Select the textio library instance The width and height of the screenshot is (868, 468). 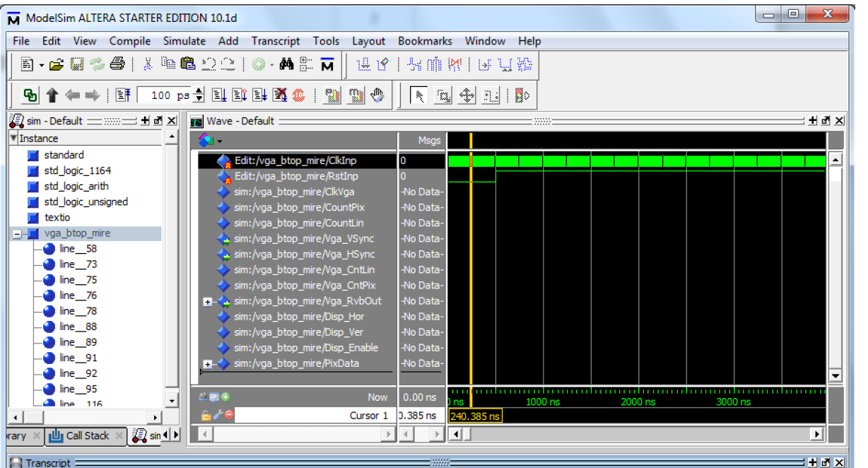57,217
